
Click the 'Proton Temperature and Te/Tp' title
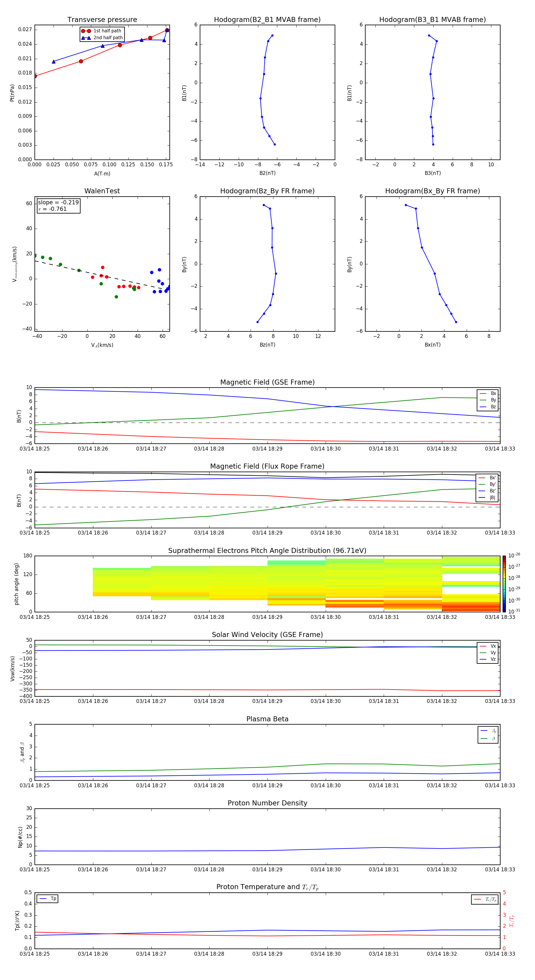pyautogui.click(x=267, y=887)
